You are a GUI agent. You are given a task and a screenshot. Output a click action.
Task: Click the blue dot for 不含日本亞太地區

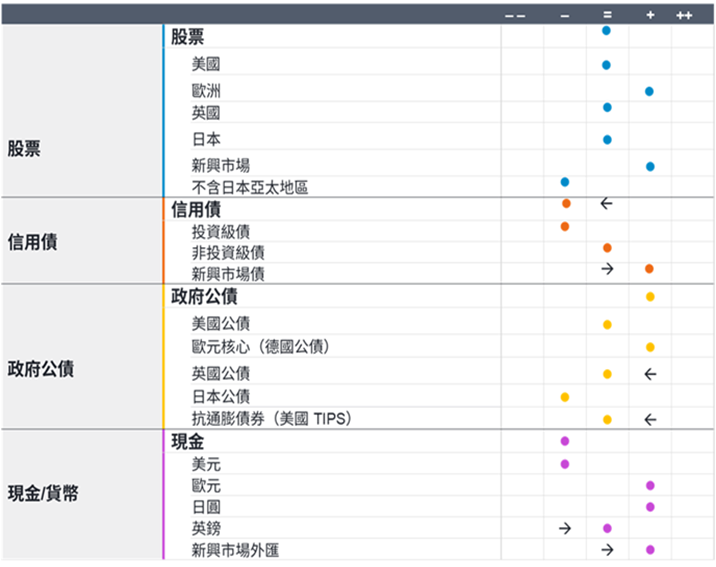point(565,182)
